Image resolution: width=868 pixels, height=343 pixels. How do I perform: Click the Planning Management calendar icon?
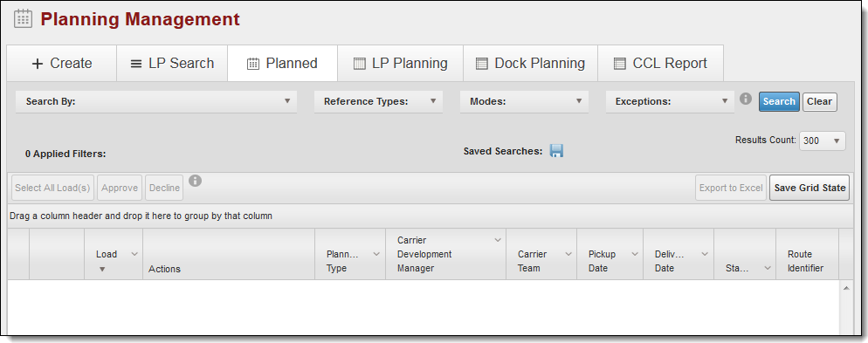tap(23, 19)
